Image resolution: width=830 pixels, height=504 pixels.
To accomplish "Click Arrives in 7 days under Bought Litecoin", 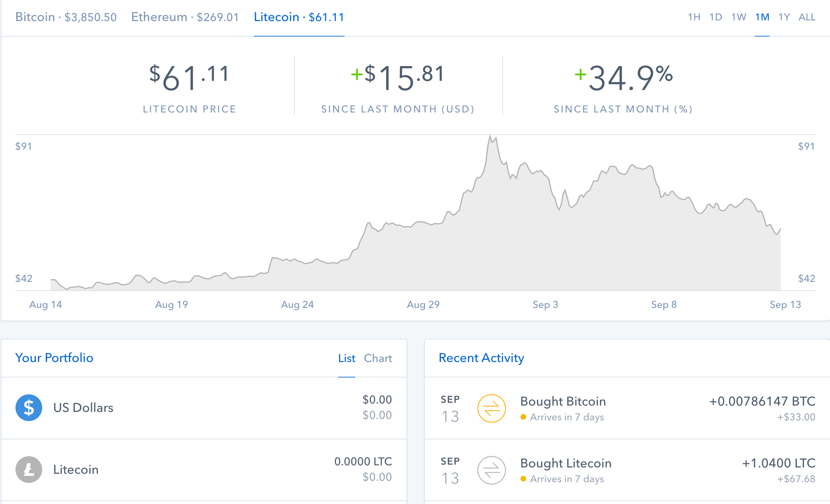I will coord(567,479).
